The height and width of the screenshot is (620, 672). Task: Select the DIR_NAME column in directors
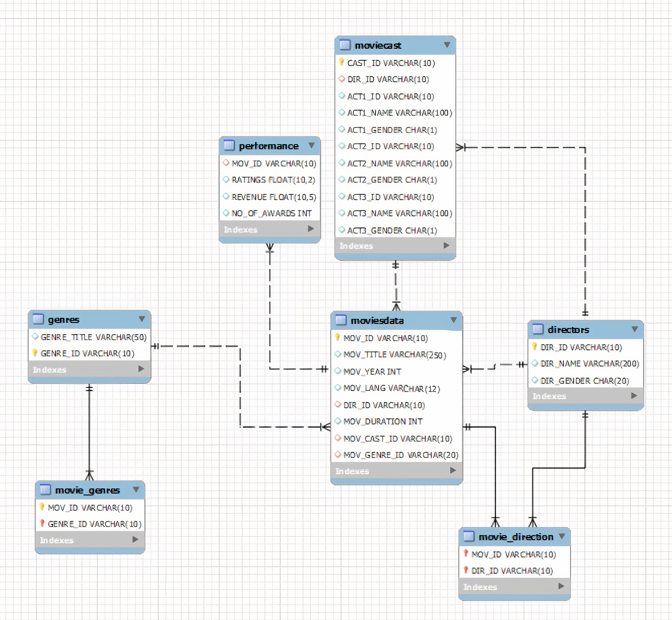click(590, 364)
